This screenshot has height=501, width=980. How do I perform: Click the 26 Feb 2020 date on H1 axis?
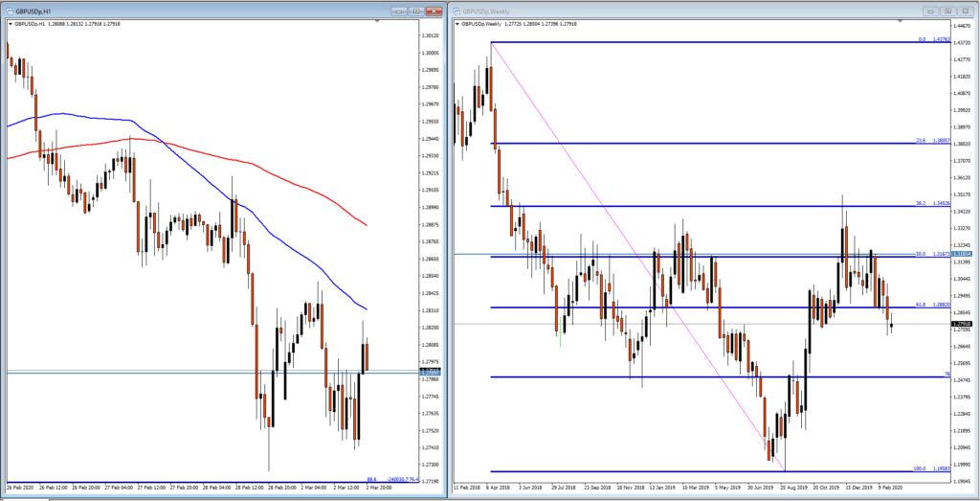point(19,486)
